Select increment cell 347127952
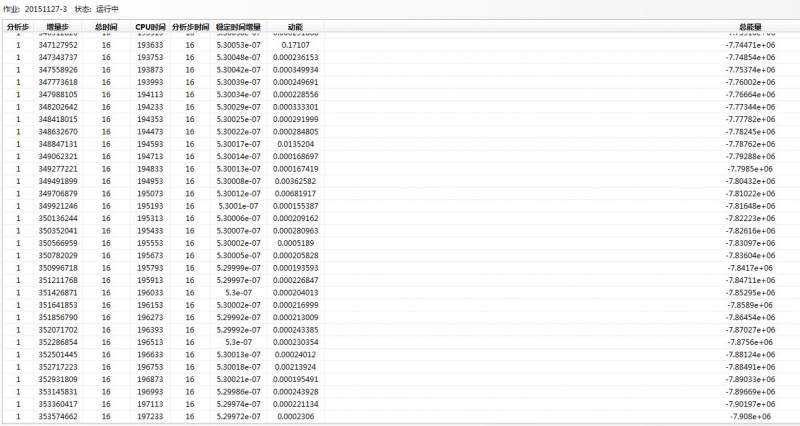Screen dimensions: 800x426 58,45
